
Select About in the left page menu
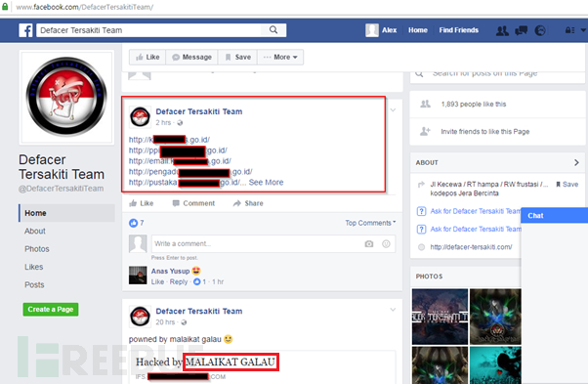coord(35,231)
